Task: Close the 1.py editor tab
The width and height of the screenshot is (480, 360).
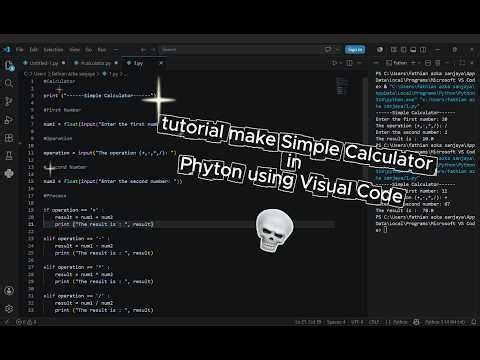Action: point(161,63)
